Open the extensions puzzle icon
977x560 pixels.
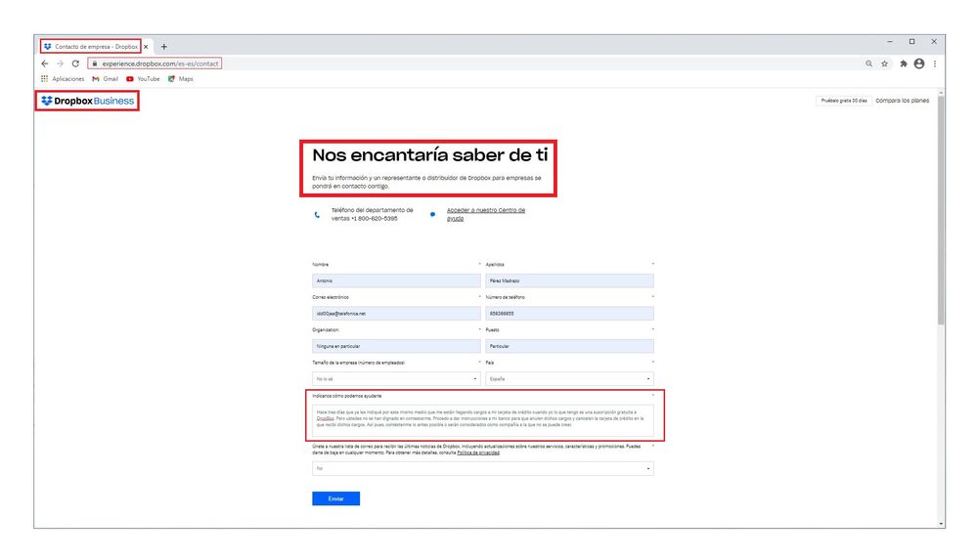coord(904,64)
